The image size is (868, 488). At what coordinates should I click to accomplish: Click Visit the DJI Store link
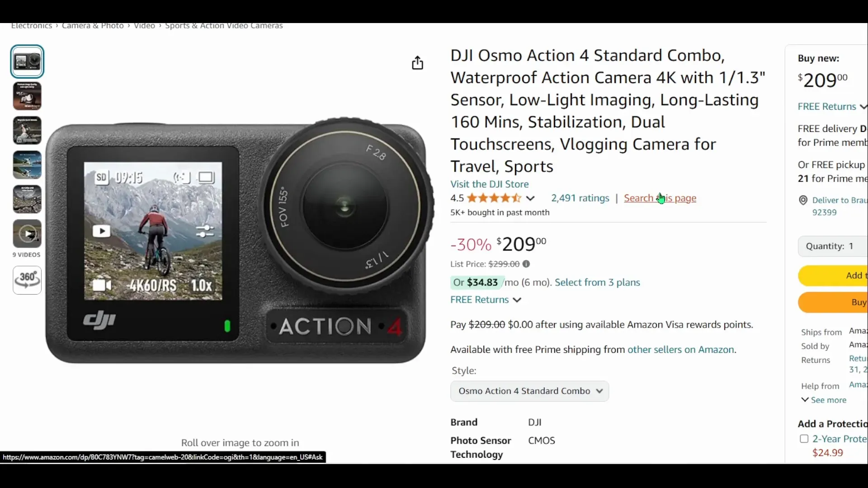(490, 184)
